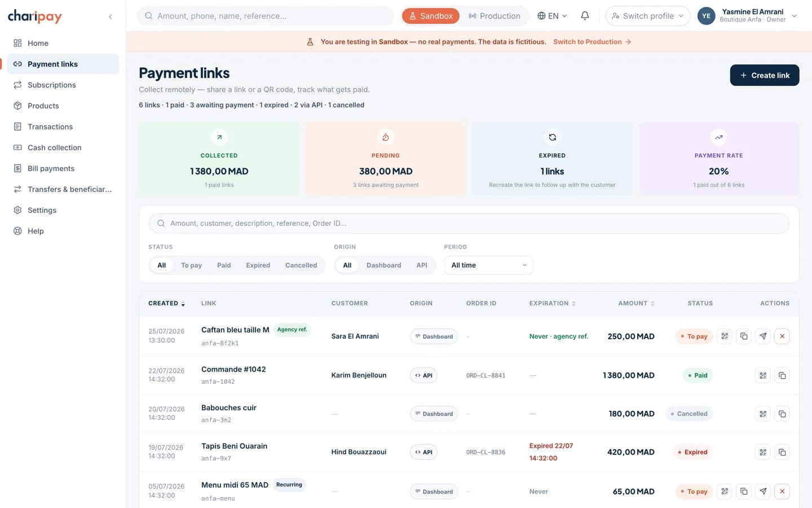Viewport: 812px width, 508px height.
Task: Show QR code for Tapis Beni Ouarain
Action: tap(763, 452)
